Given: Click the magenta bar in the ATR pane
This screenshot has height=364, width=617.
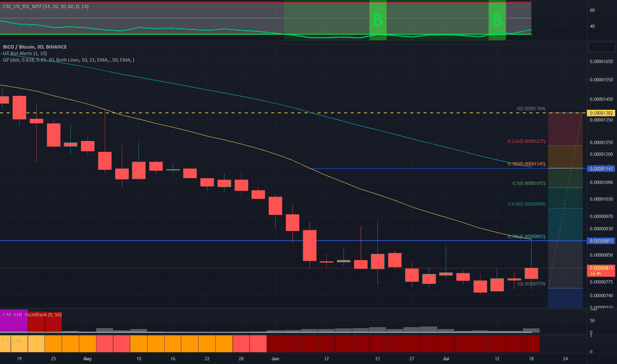Looking at the screenshot, I should pyautogui.click(x=14, y=321).
